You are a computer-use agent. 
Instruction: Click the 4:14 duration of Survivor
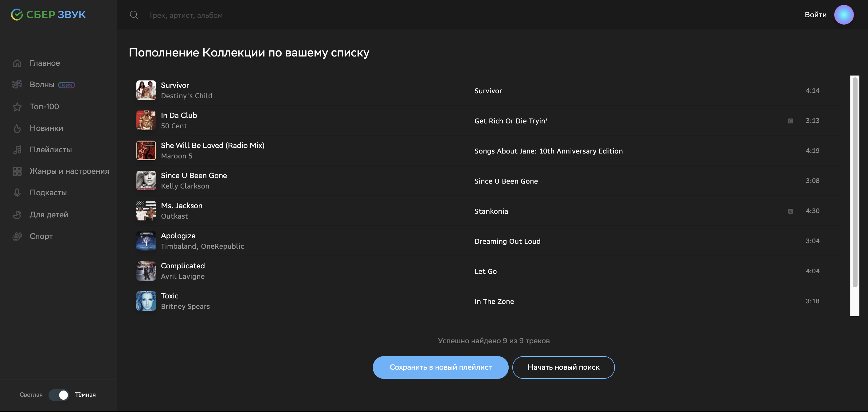click(812, 90)
